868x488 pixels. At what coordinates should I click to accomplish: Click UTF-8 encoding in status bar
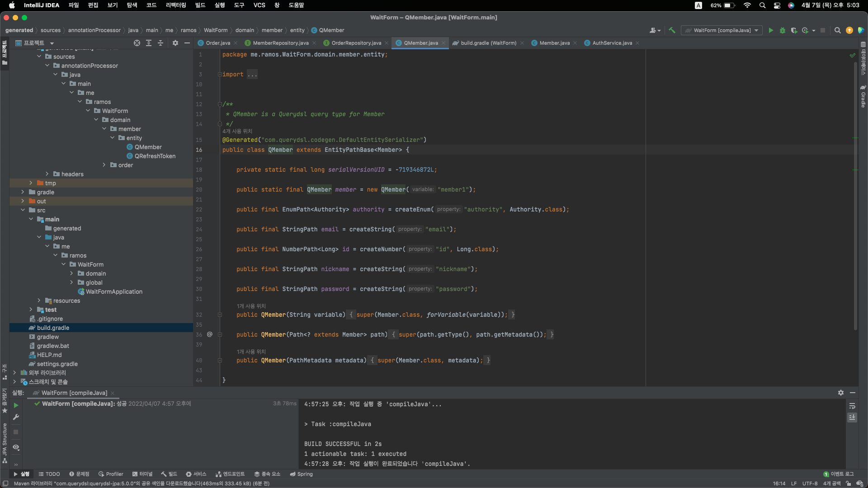810,483
